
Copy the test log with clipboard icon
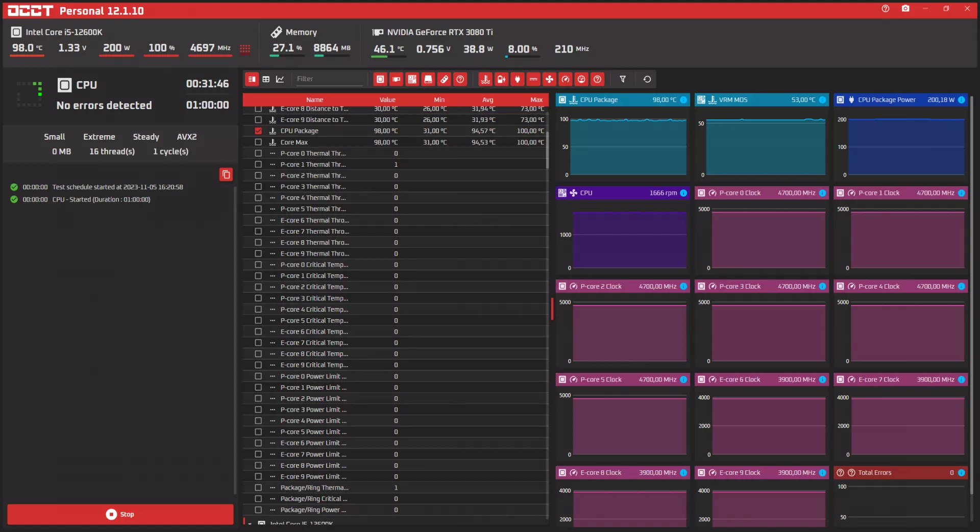[226, 174]
